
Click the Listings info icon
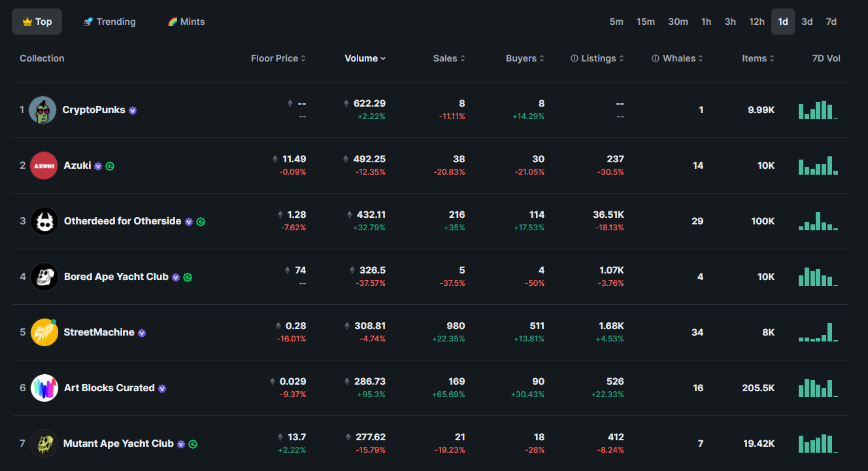tap(575, 58)
